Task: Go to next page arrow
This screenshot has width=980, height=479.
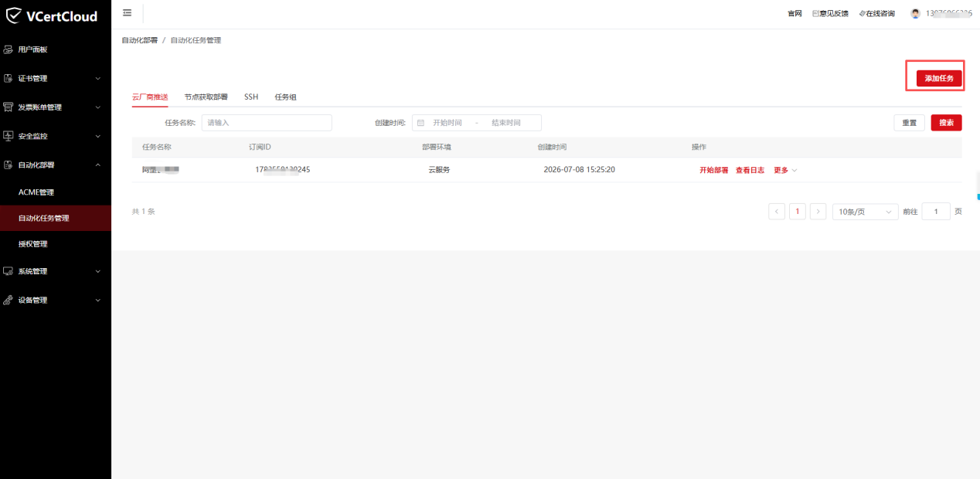Action: click(x=818, y=212)
